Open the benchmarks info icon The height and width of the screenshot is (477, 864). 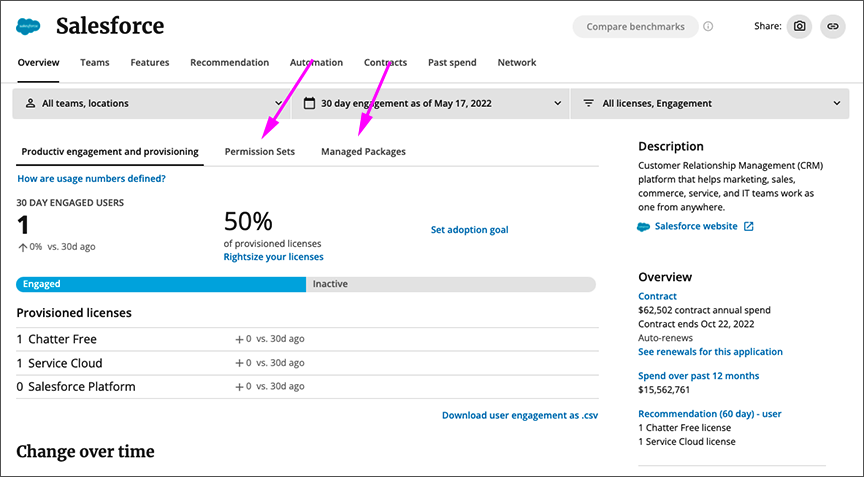[x=708, y=26]
